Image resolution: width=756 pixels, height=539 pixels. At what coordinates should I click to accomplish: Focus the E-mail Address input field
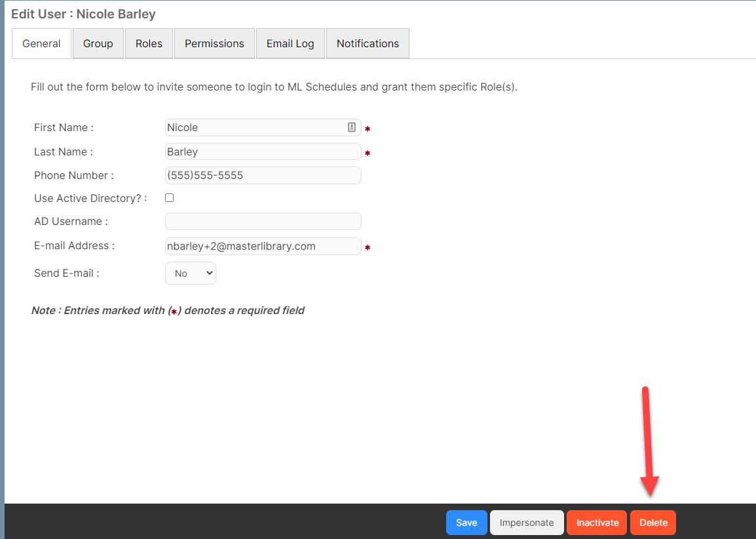(x=263, y=246)
